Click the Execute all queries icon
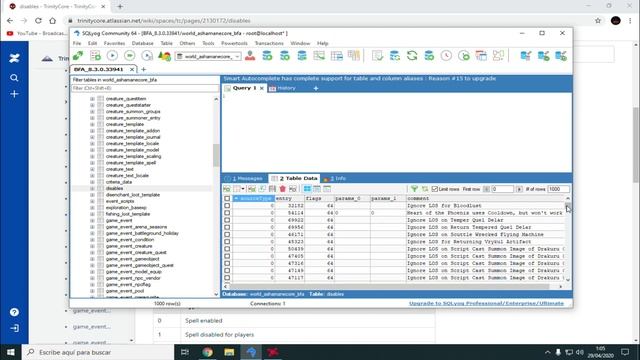This screenshot has width=640, height=360. pyautogui.click(x=129, y=56)
